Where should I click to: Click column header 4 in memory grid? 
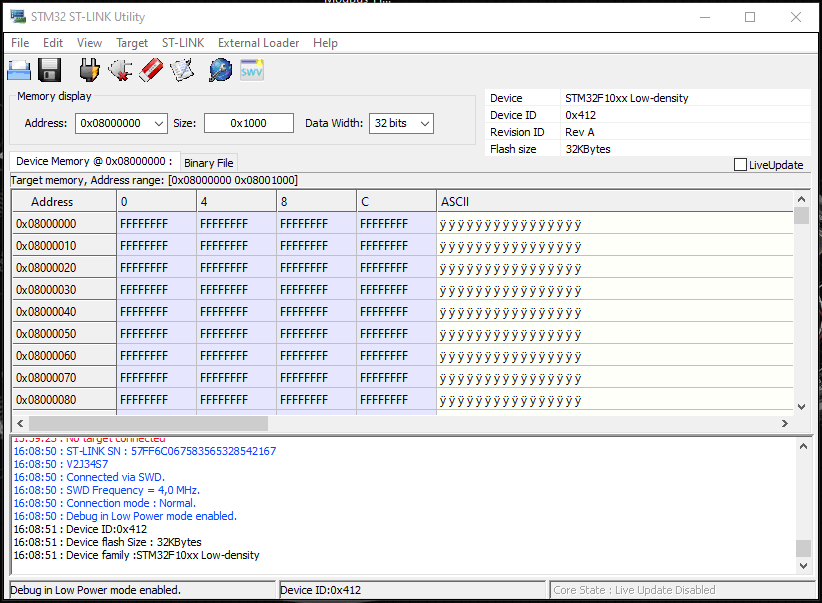236,201
